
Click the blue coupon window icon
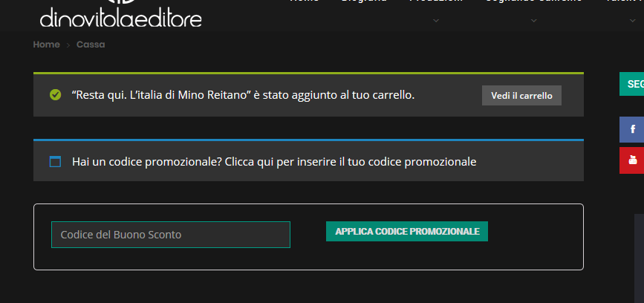coord(55,162)
